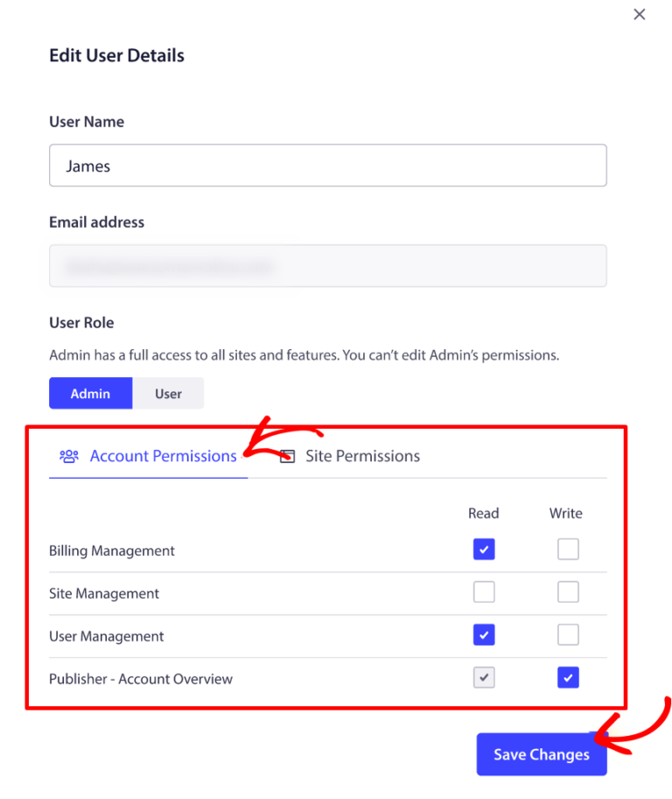This screenshot has height=799, width=672.
Task: Disable Read access for User Management
Action: click(484, 634)
